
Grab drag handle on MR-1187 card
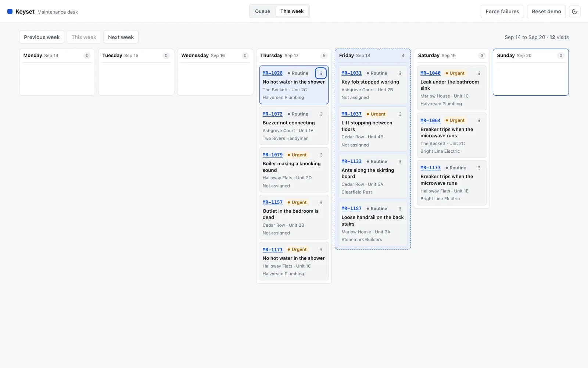click(400, 209)
